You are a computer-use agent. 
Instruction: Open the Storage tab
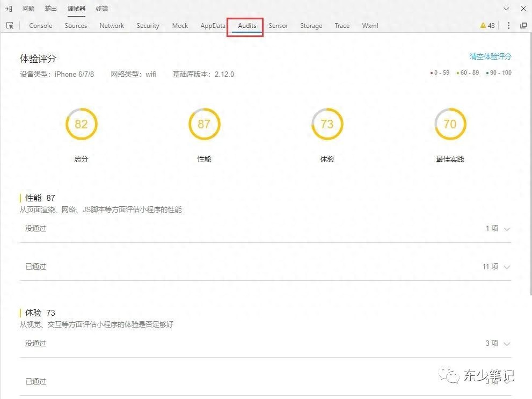[311, 25]
